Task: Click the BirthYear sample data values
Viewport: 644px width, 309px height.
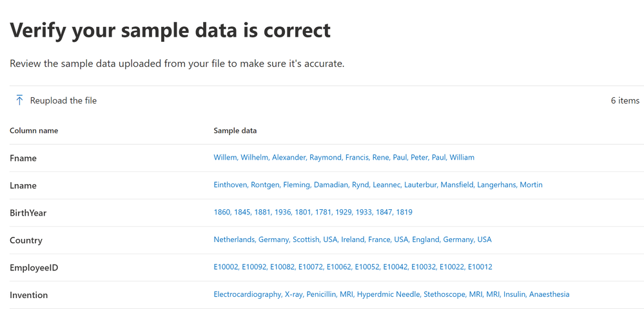Action: [x=313, y=212]
